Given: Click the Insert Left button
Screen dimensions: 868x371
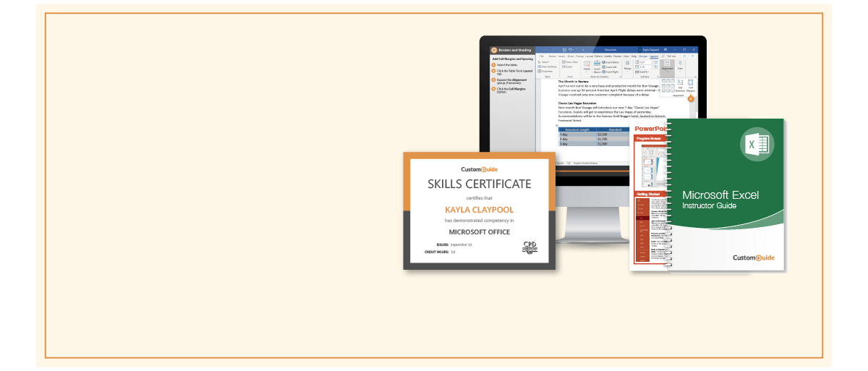Looking at the screenshot, I should pyautogui.click(x=610, y=67).
